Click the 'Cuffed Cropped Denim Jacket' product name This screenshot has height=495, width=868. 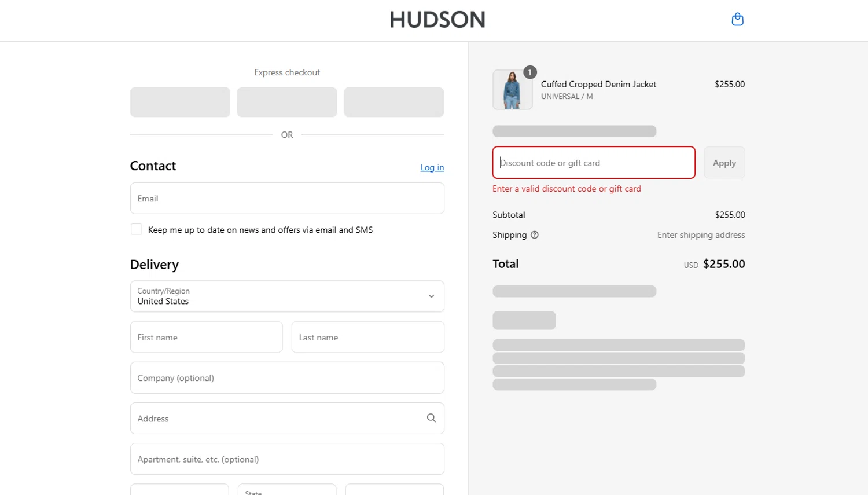pos(598,84)
